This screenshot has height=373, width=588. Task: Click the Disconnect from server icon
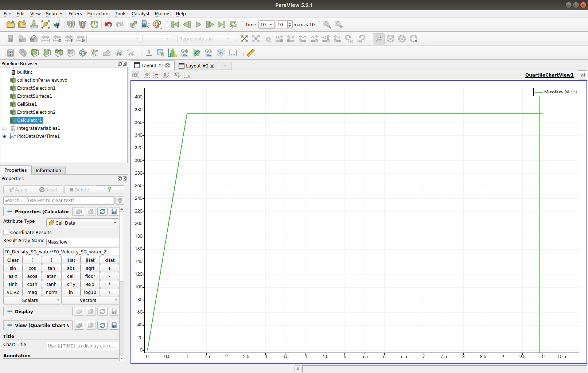pyautogui.click(x=83, y=24)
